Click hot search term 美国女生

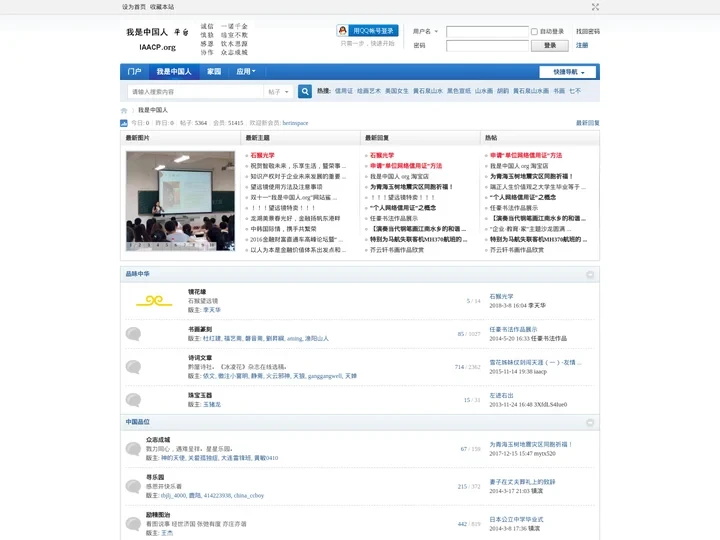click(397, 91)
